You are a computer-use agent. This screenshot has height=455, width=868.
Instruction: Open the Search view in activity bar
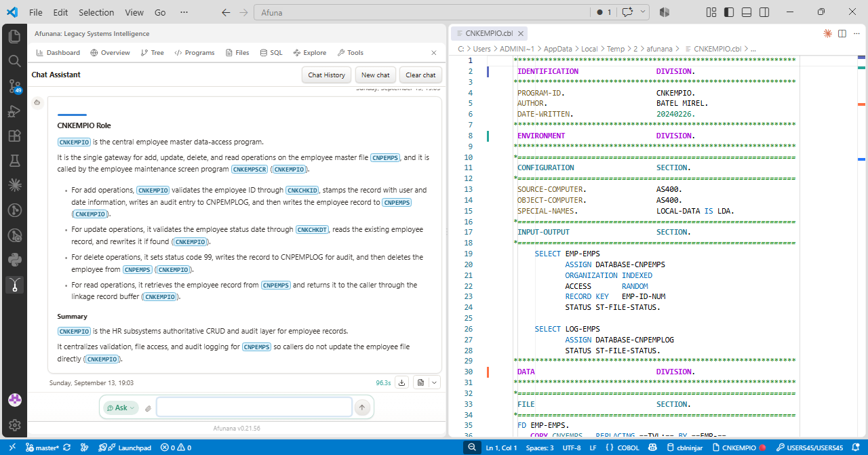[x=14, y=61]
